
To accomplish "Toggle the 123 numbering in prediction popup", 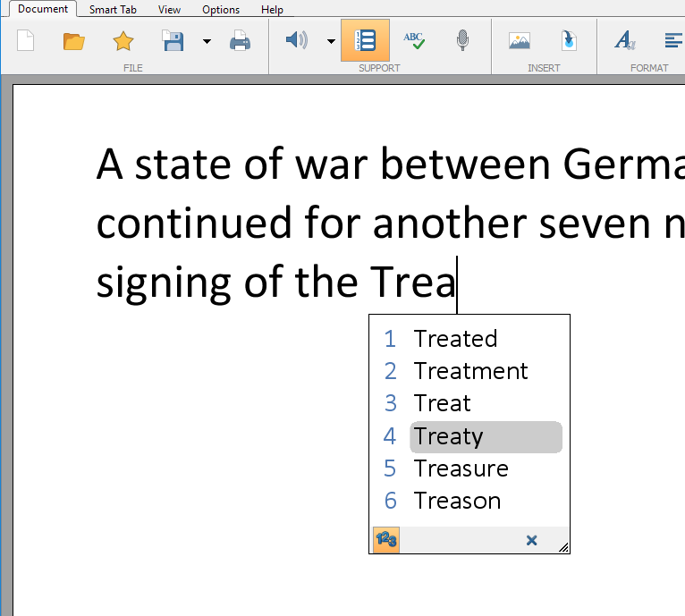I will coord(386,540).
